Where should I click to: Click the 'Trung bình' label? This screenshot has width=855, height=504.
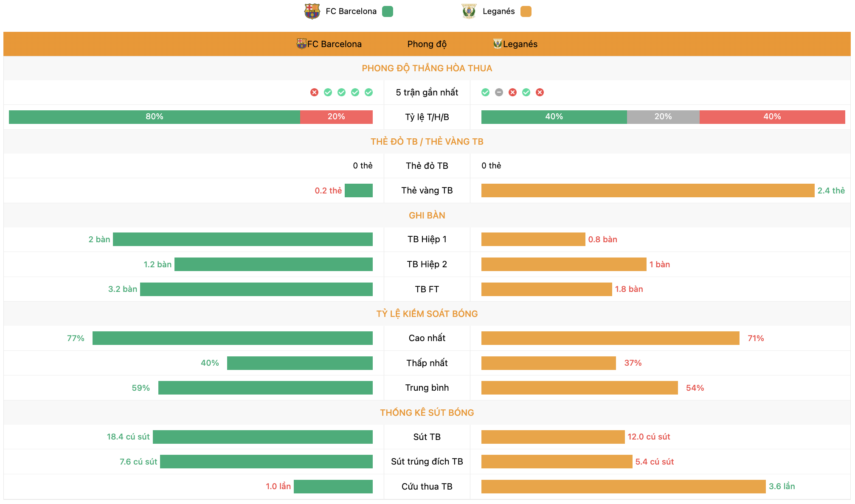(427, 388)
